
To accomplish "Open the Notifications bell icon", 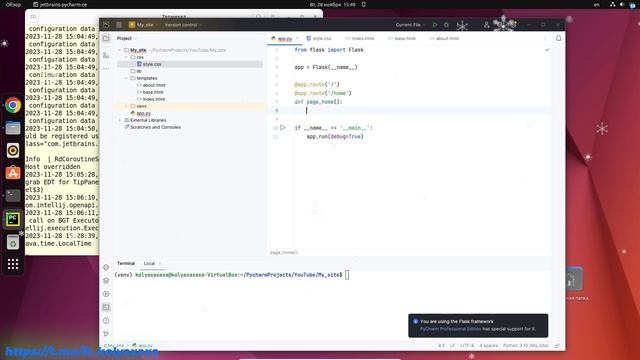I will point(558,38).
